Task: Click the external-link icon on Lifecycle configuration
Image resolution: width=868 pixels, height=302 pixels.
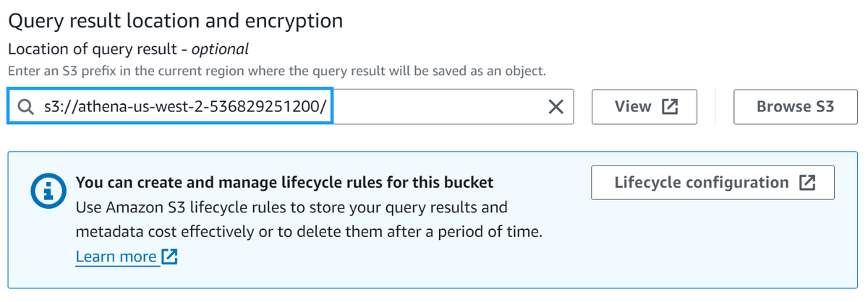Action: click(x=807, y=183)
